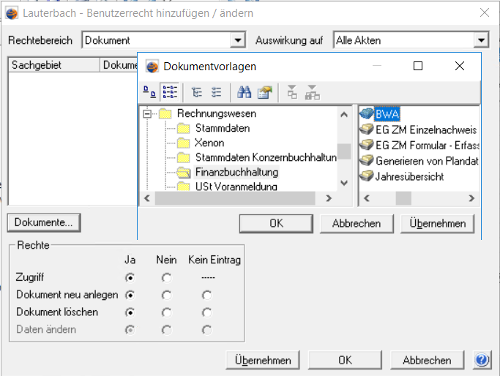This screenshot has width=500, height=376.
Task: Expand all tree nodes toolbar icon
Action: click(197, 92)
